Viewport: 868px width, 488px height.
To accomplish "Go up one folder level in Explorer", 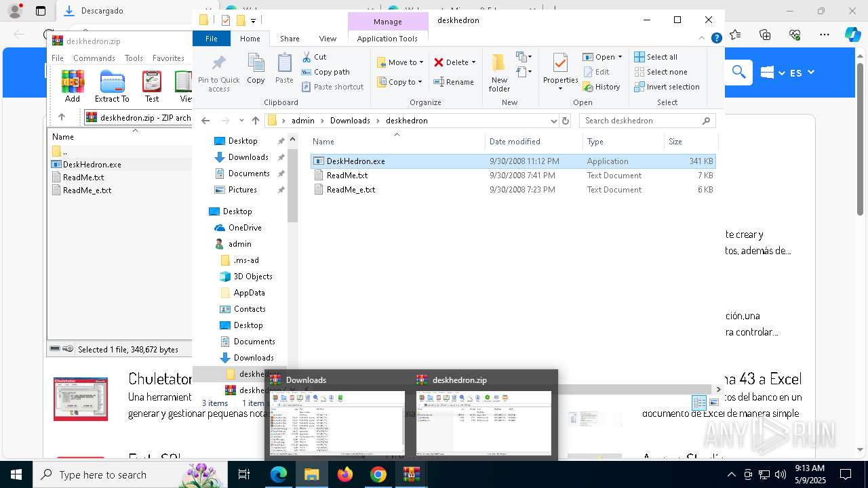I will tap(255, 121).
